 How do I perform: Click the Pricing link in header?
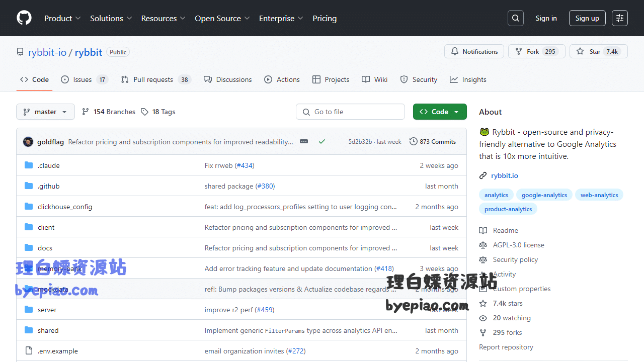325,18
